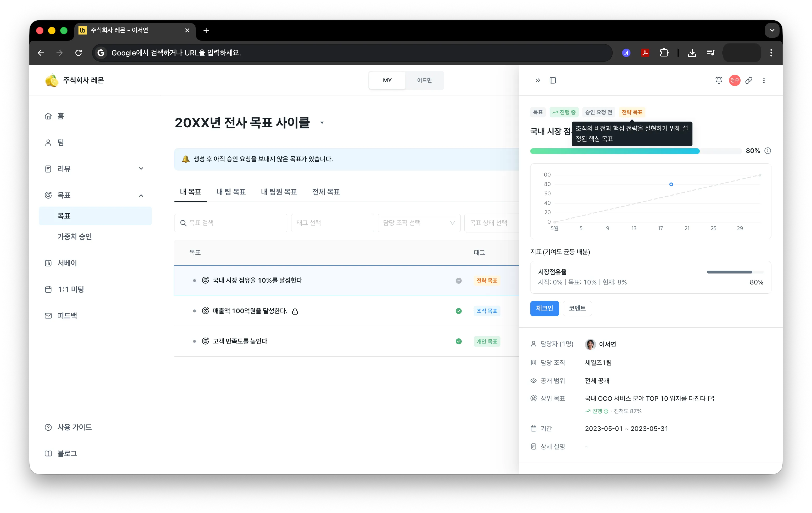Open Chrome three-dot menu
This screenshot has width=812, height=513.
[x=771, y=53]
